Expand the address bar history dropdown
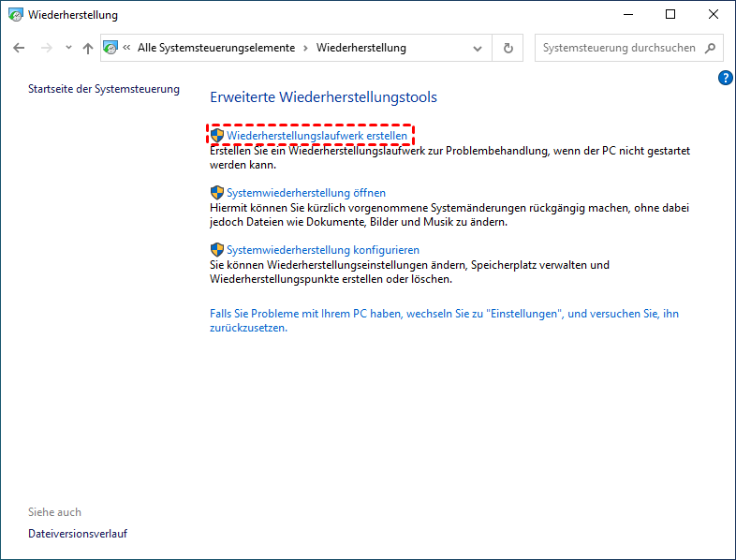Screen dimensions: 736x560 [x=478, y=48]
